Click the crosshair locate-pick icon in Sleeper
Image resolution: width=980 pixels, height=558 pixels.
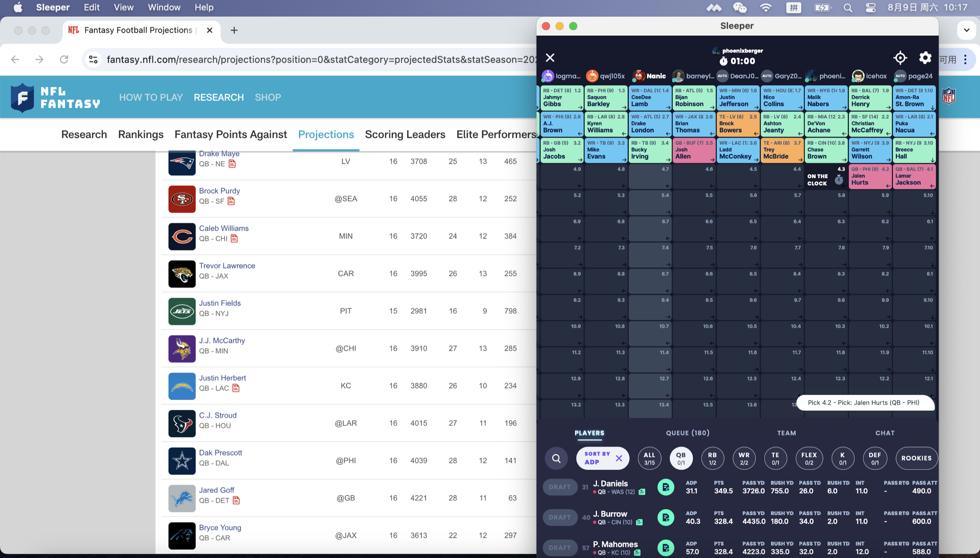point(900,58)
